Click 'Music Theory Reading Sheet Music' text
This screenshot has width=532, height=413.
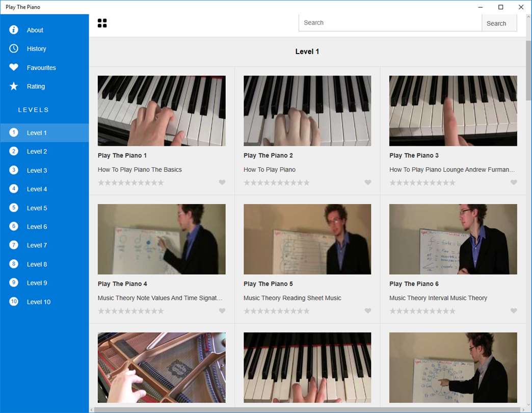tap(292, 298)
